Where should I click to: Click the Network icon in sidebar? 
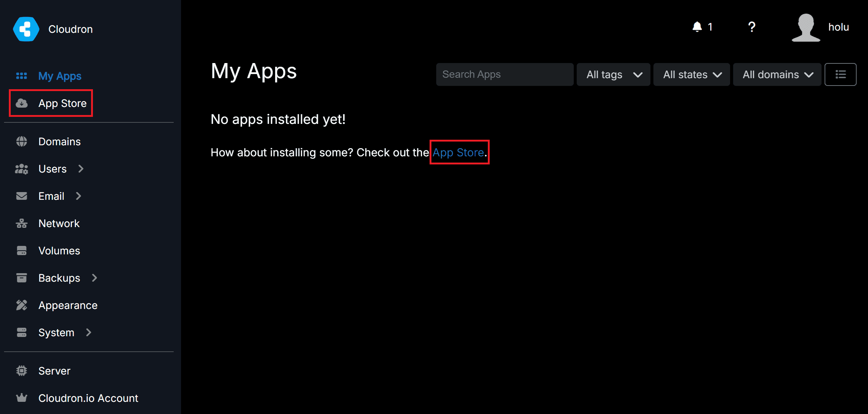tap(21, 223)
